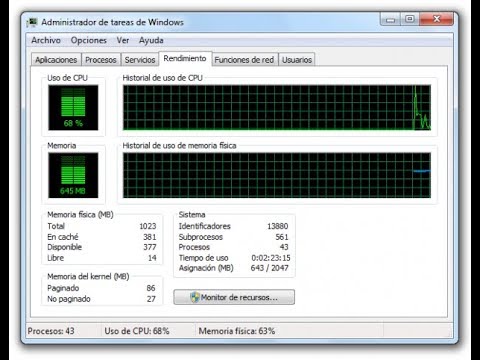Viewport: 480px width, 360px height.
Task: Click the Procesos value 43 in Sistema
Action: click(x=284, y=247)
